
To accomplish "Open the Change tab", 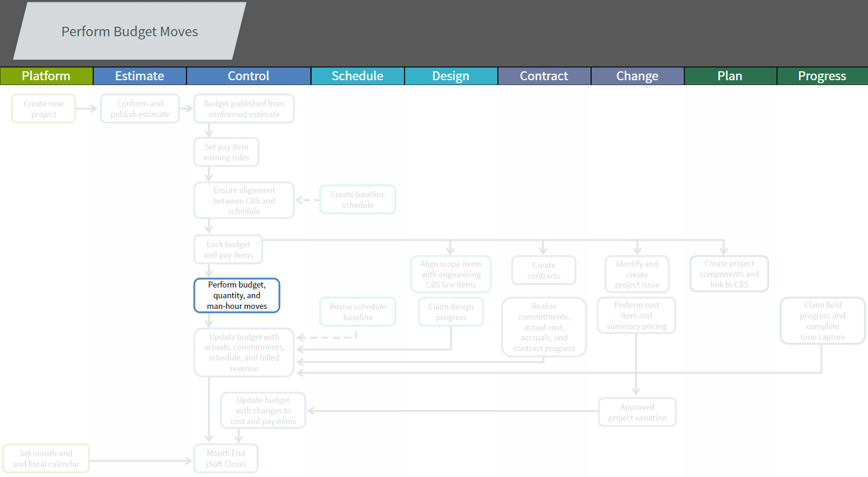I will (637, 76).
